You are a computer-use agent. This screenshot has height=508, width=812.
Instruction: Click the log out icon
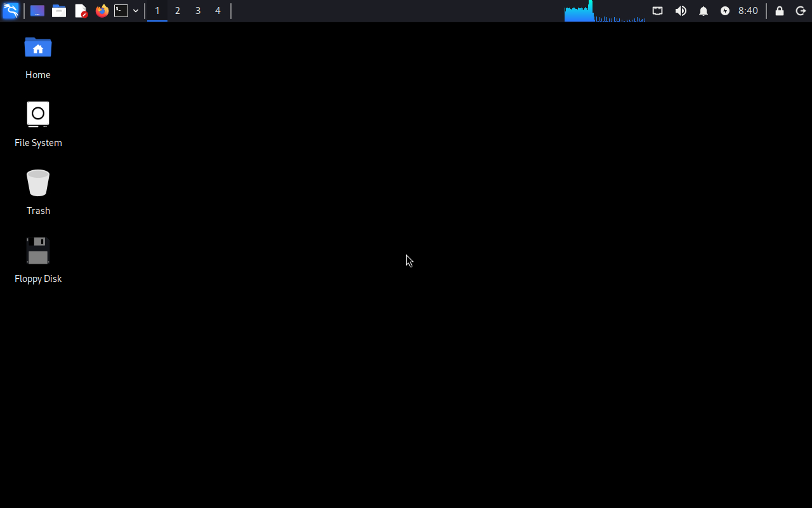[801, 11]
